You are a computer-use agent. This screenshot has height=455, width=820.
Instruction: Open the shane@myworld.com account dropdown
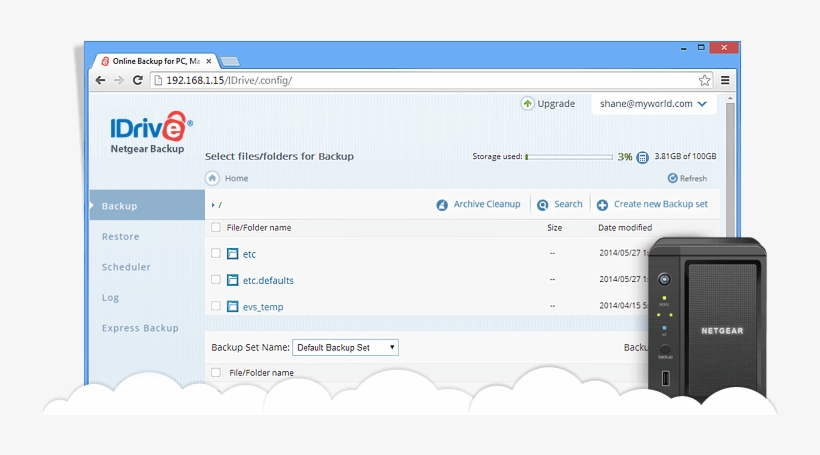[x=653, y=104]
